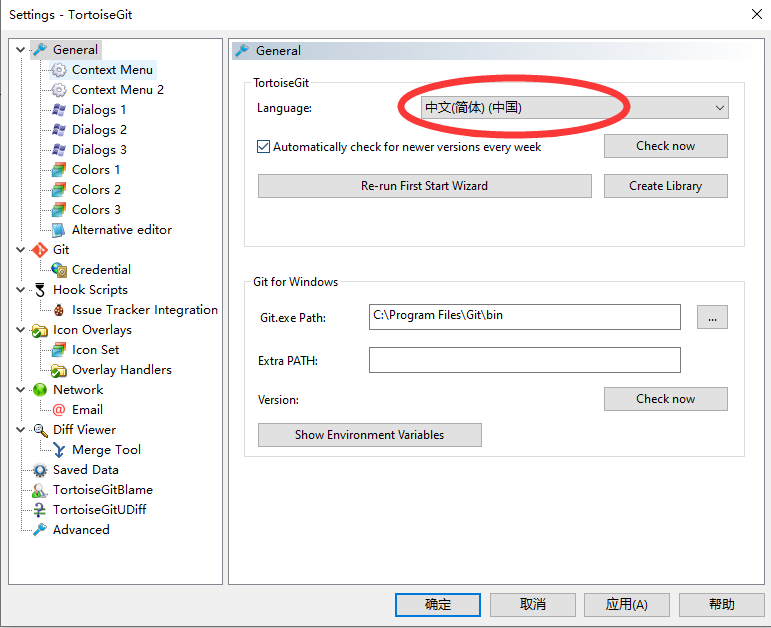Click the Colors 3 palette icon
The image size is (771, 628).
59,209
